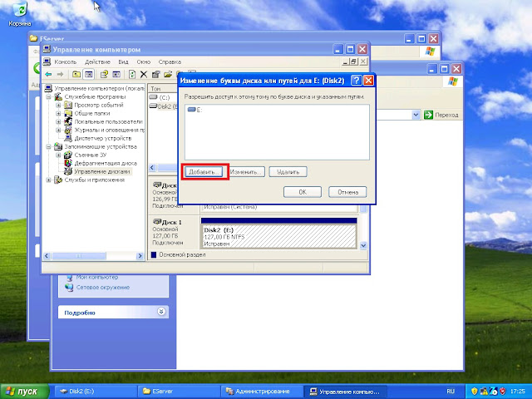Click the MMC console icon left of Консоль menu
The height and width of the screenshot is (399, 532).
point(47,62)
